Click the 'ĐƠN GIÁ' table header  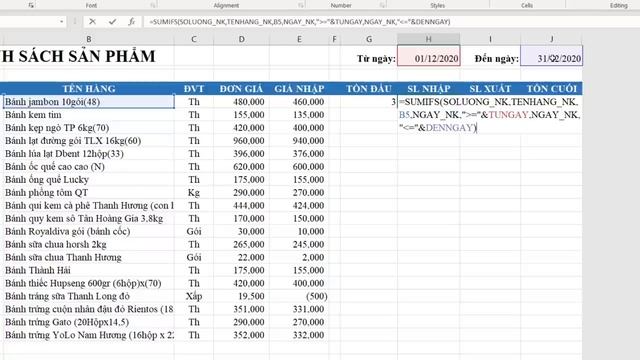241,89
